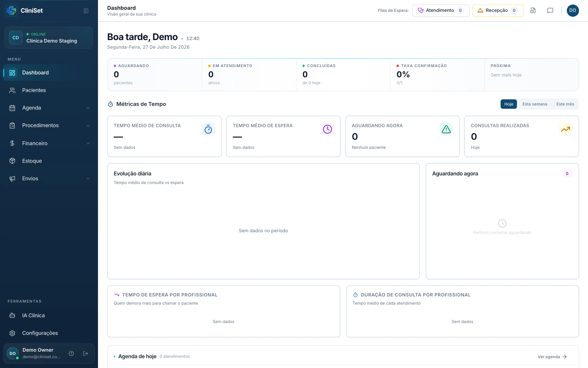588x368 pixels.
Task: Click the downward trend icon by Tempo de Espera
Action: (117, 295)
